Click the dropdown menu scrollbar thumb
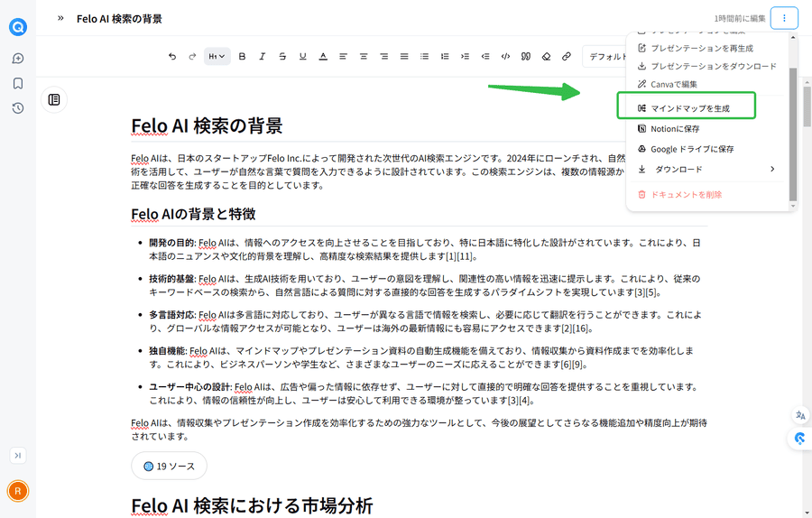The image size is (812, 518). tap(793, 134)
